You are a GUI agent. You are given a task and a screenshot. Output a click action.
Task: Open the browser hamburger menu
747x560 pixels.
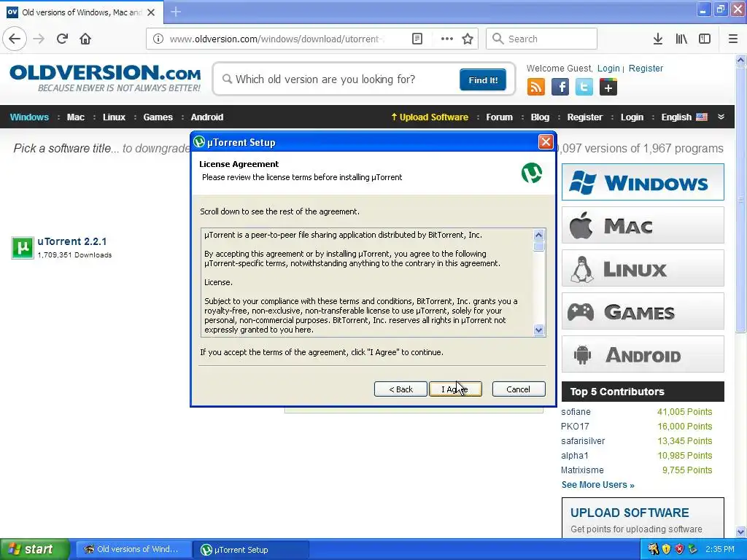(733, 39)
